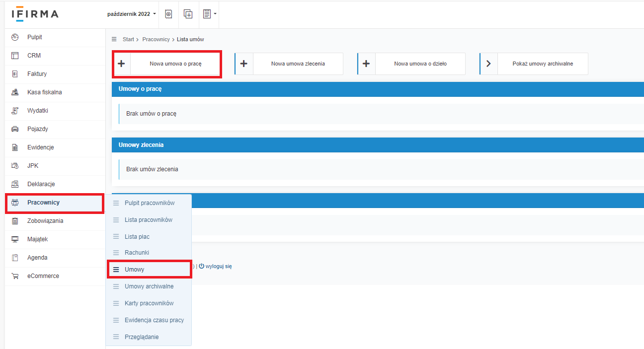Viewport: 644px width, 349px height.
Task: Click the Pulpit dashboard icon in sidebar
Action: pyautogui.click(x=15, y=37)
